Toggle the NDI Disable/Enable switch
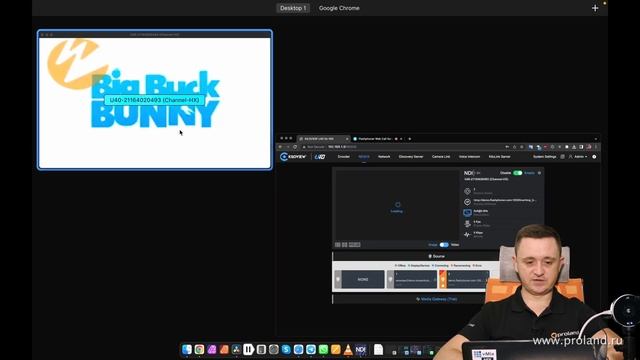 518,173
